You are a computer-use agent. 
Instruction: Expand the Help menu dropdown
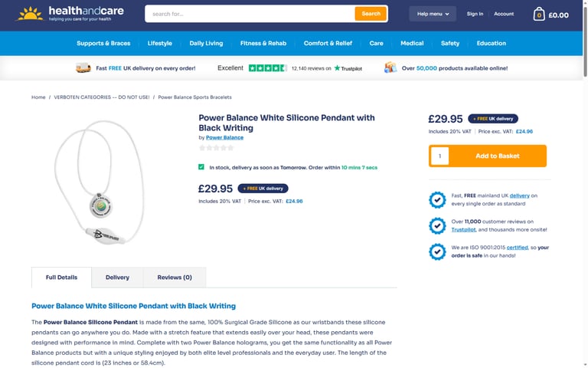433,14
